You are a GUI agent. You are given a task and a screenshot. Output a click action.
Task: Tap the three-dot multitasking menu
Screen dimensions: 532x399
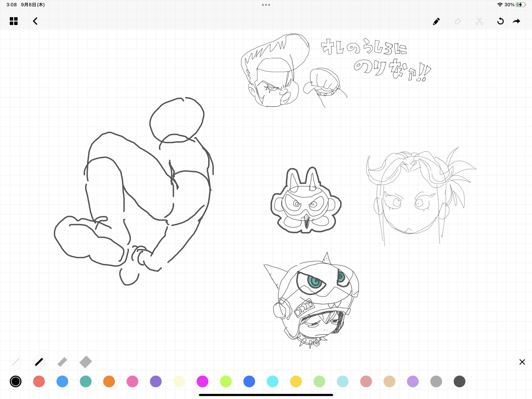coord(266,5)
